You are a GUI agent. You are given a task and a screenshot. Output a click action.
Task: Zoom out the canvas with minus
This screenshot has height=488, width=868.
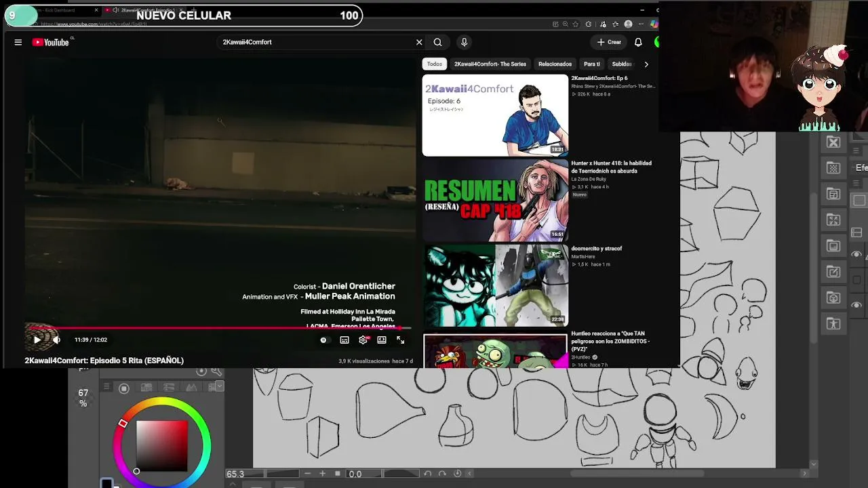point(307,474)
